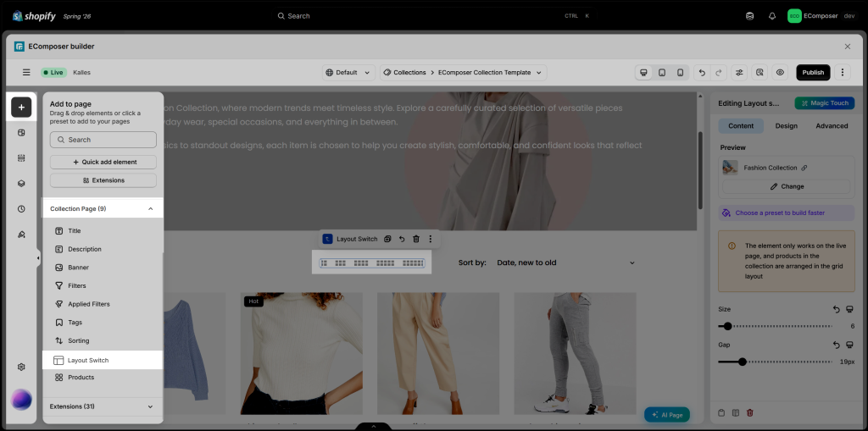
Task: Switch to the Advanced tab
Action: (832, 125)
